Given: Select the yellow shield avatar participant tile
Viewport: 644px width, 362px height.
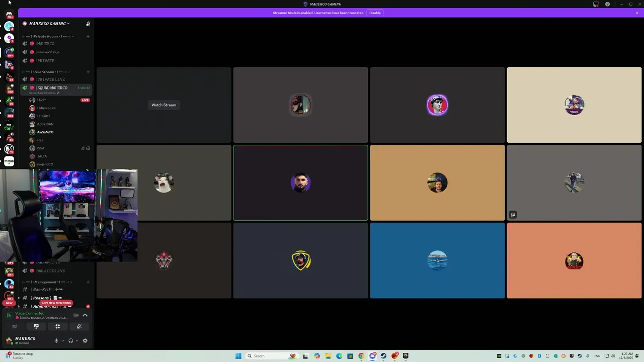Looking at the screenshot, I should click(x=300, y=260).
